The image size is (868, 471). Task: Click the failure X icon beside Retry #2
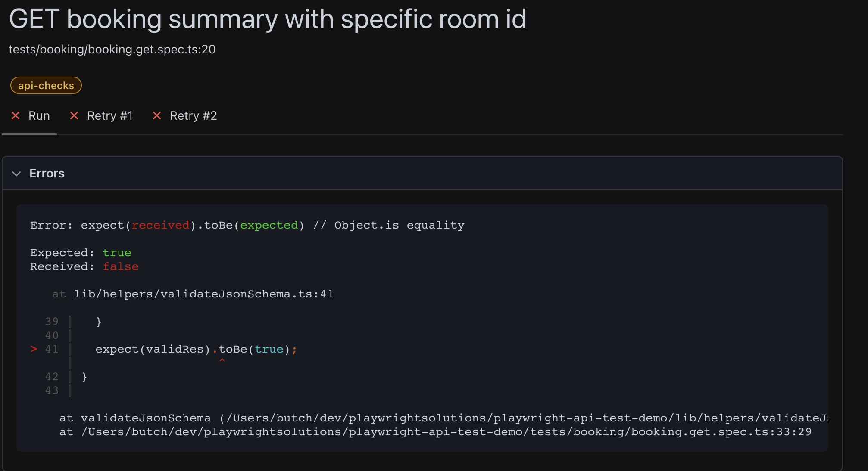(157, 115)
